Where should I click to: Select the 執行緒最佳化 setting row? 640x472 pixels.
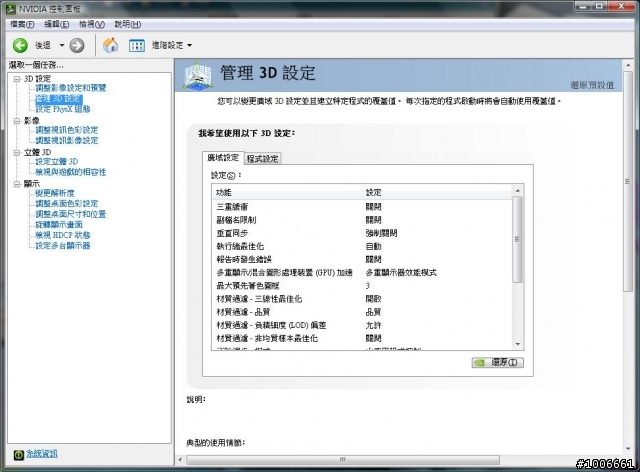pos(362,246)
